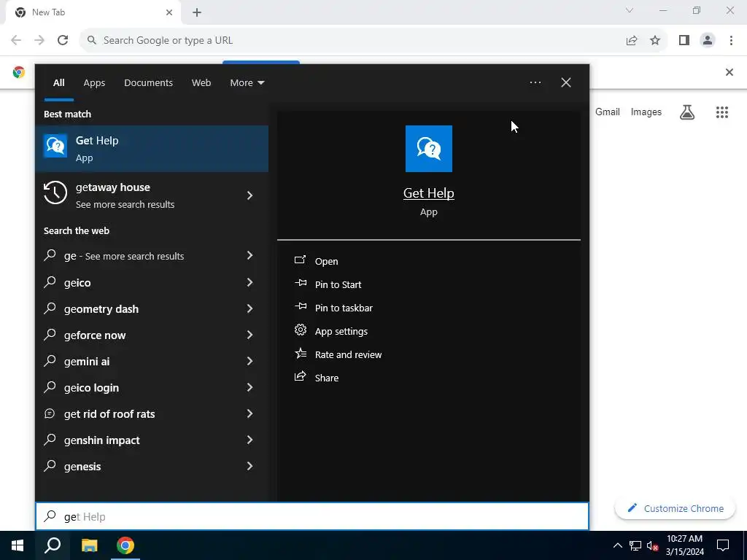Viewport: 747px width, 560px height.
Task: Choose Pin to Start
Action: (328, 284)
